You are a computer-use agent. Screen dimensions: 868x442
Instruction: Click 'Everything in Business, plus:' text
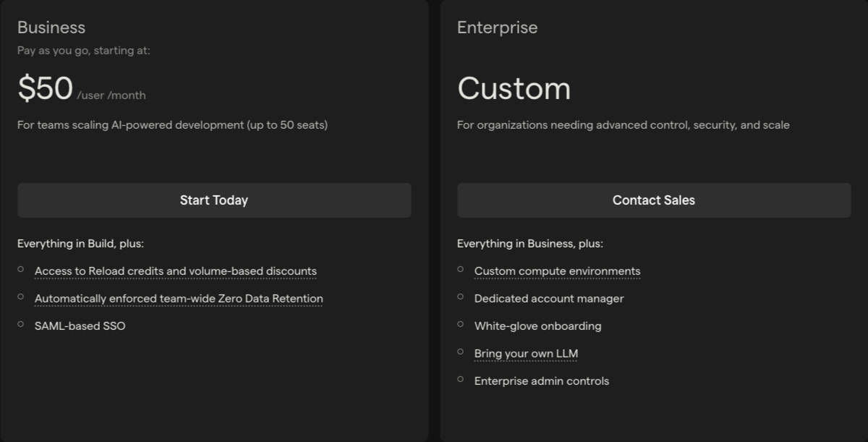[530, 244]
